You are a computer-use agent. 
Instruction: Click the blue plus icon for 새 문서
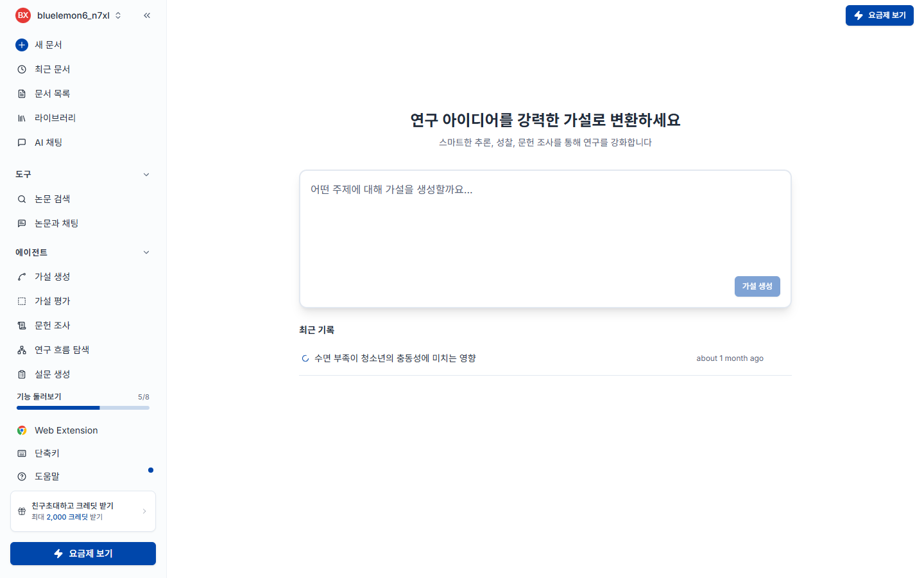pyautogui.click(x=22, y=45)
